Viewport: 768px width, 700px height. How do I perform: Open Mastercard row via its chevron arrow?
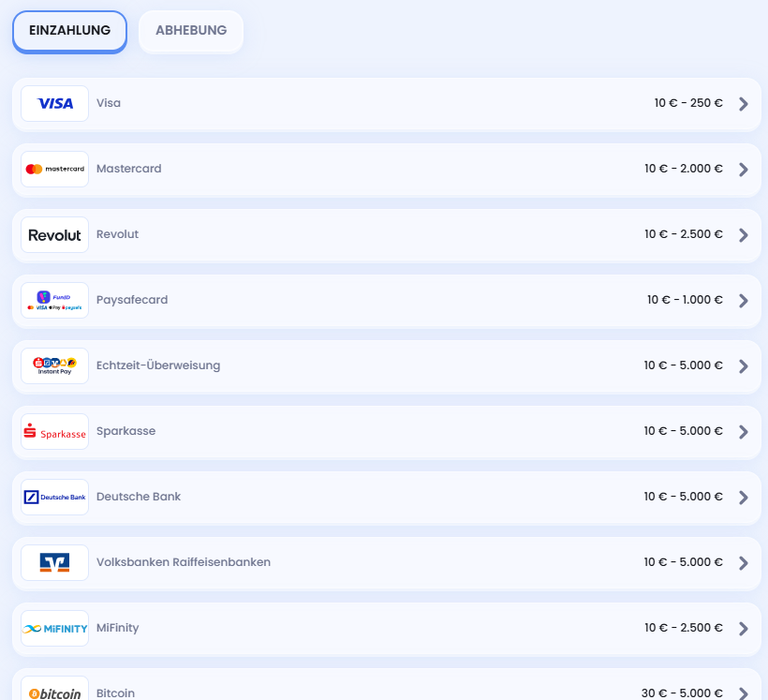click(744, 170)
